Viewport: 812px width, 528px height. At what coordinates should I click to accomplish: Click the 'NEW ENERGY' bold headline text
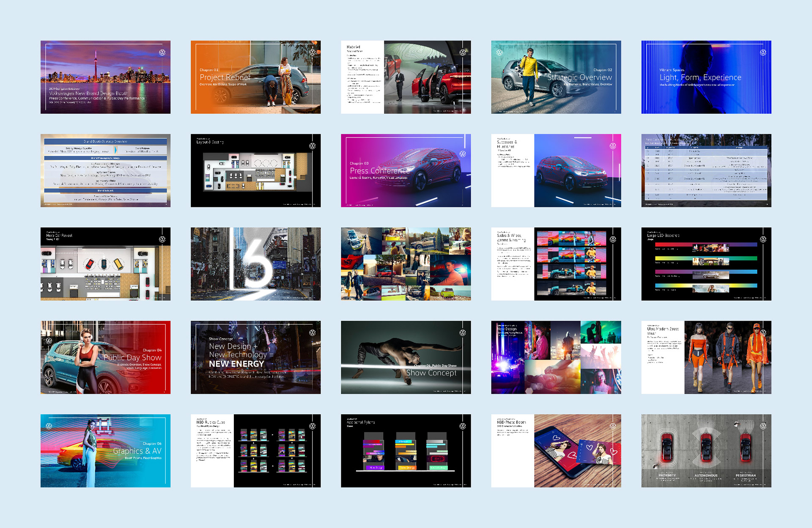(x=236, y=364)
